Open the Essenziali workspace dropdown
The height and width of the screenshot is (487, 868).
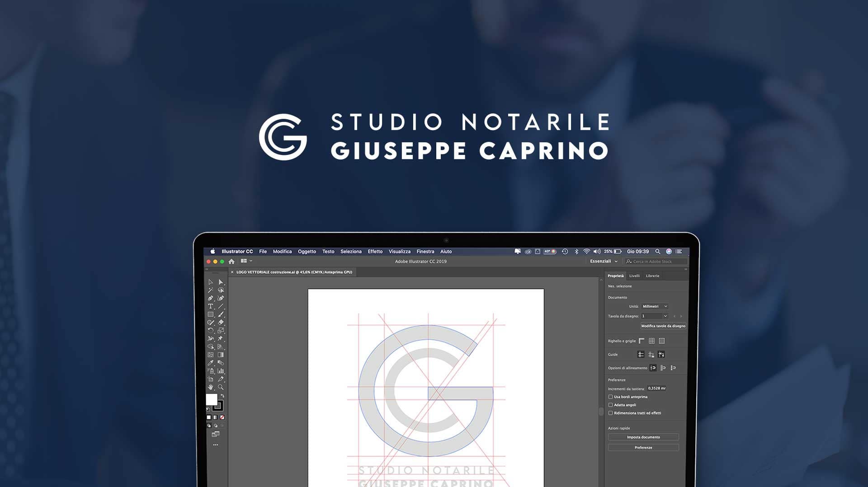(604, 261)
